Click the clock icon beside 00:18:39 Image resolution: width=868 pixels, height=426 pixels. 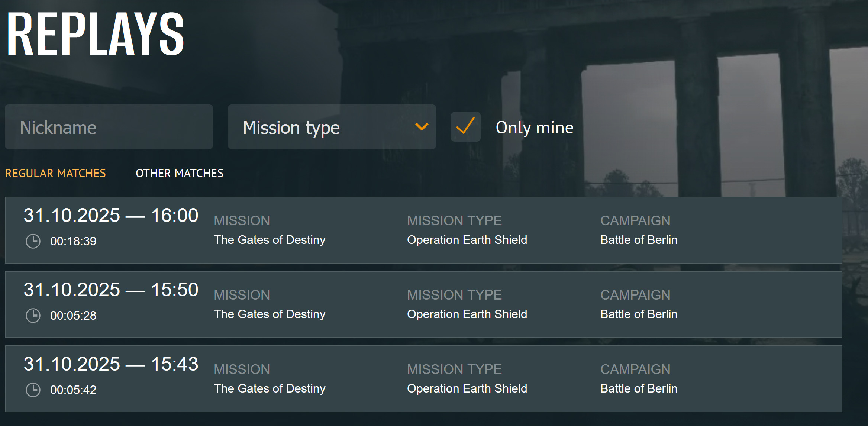[x=33, y=241]
